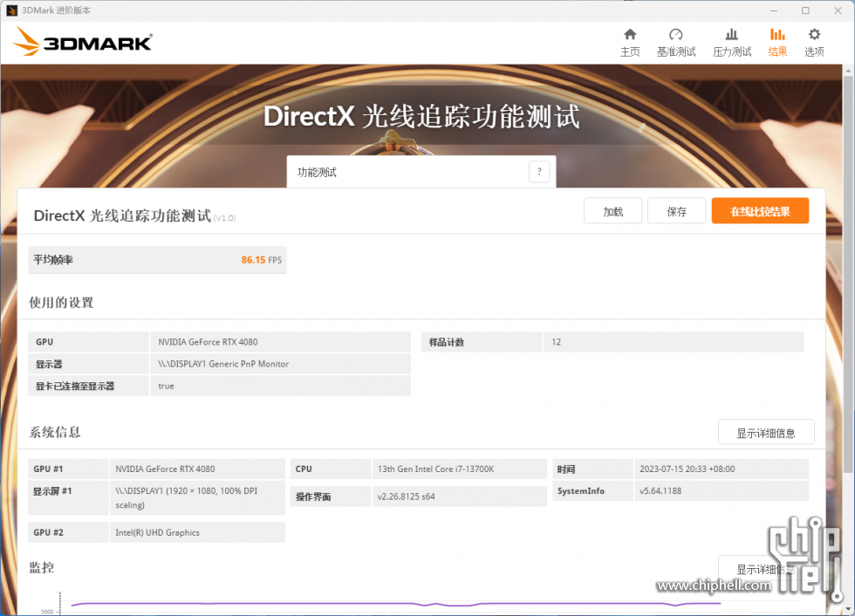This screenshot has height=616, width=855.
Task: Click 显示详细信息 button beside 系统信息
Action: 766,433
